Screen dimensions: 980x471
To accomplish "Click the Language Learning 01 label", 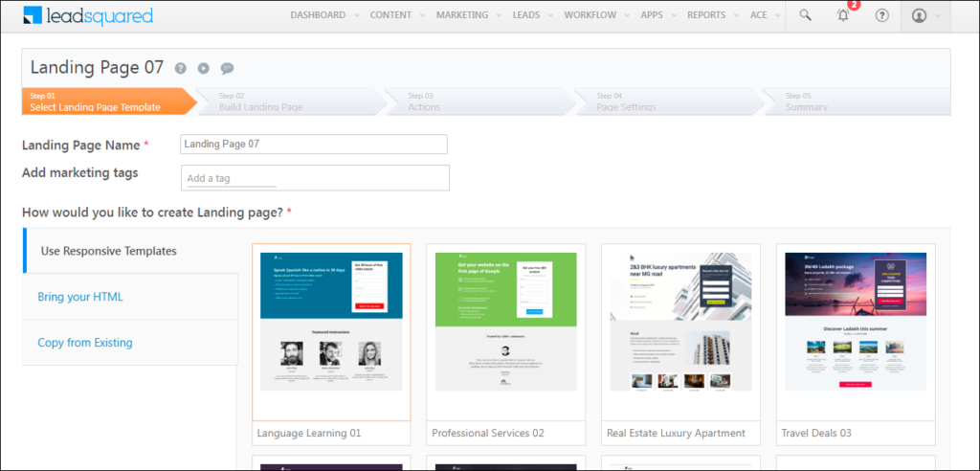I will point(309,433).
